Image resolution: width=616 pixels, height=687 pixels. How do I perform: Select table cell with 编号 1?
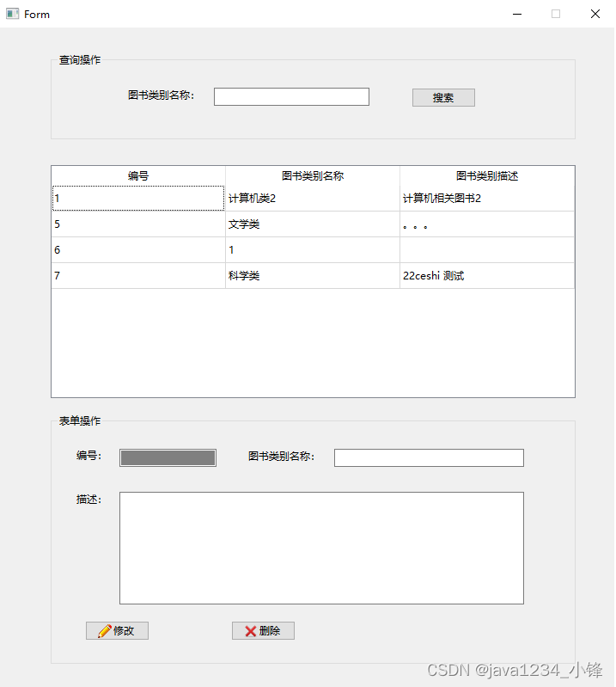pyautogui.click(x=139, y=199)
